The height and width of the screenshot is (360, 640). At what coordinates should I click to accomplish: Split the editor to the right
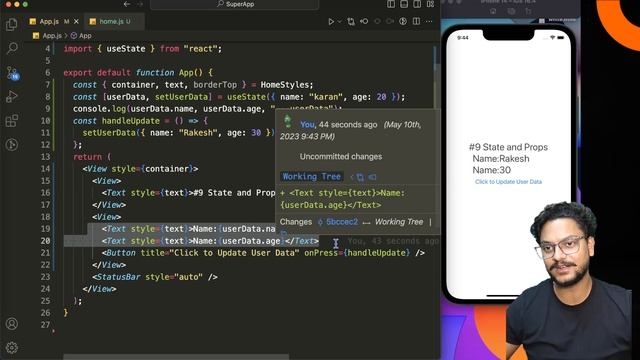coord(416,22)
